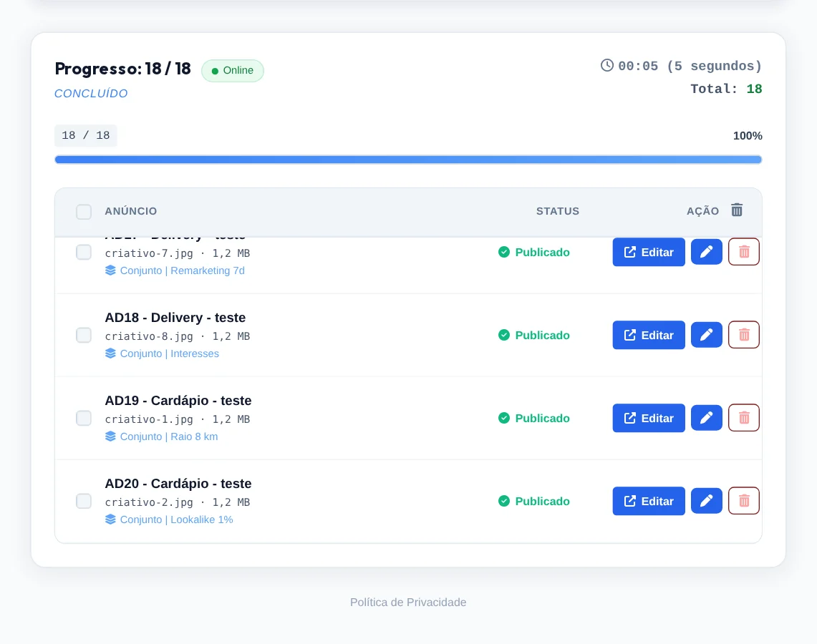Delete AD18 Delivery with its red trash icon
Screen dimensions: 817x644
click(x=743, y=335)
